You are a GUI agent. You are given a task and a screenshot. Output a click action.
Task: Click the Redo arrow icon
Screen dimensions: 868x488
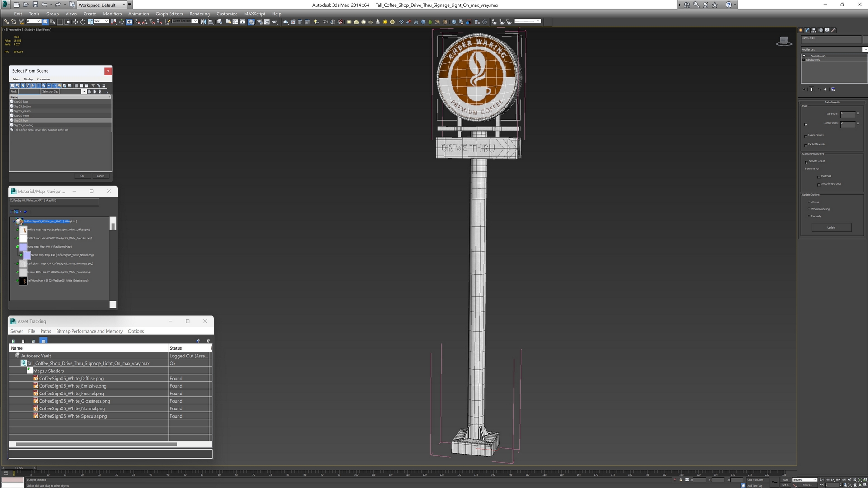(58, 5)
